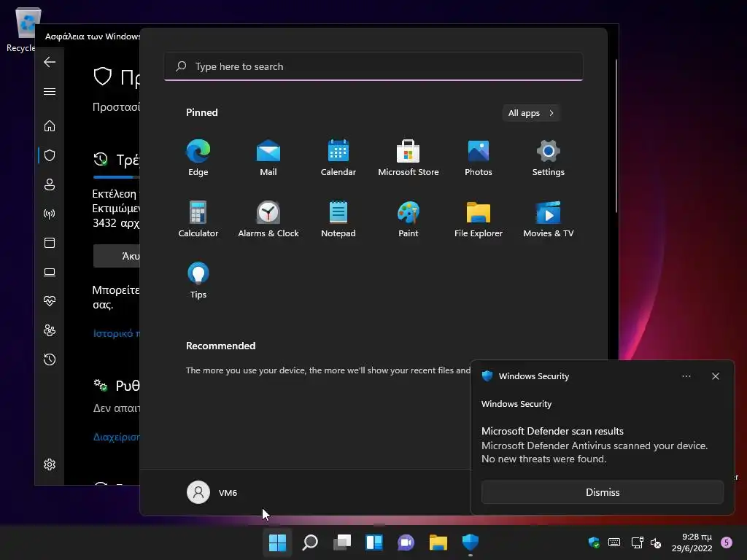Open Windows Security settings gear

click(x=50, y=464)
